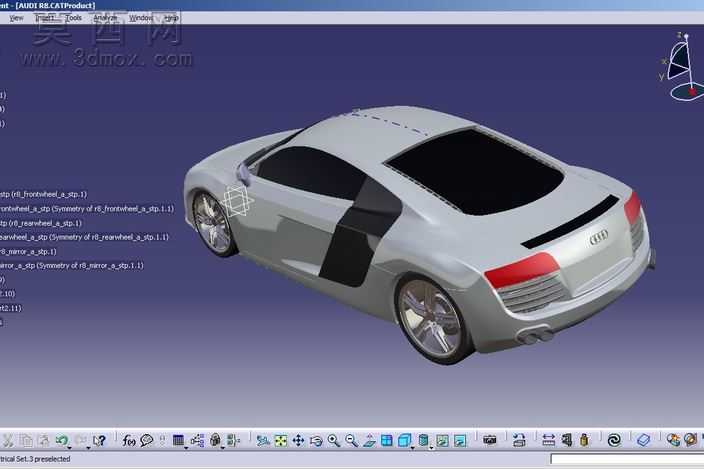Click the Zoom In magnifier
This screenshot has width=704, height=469.
pyautogui.click(x=334, y=441)
